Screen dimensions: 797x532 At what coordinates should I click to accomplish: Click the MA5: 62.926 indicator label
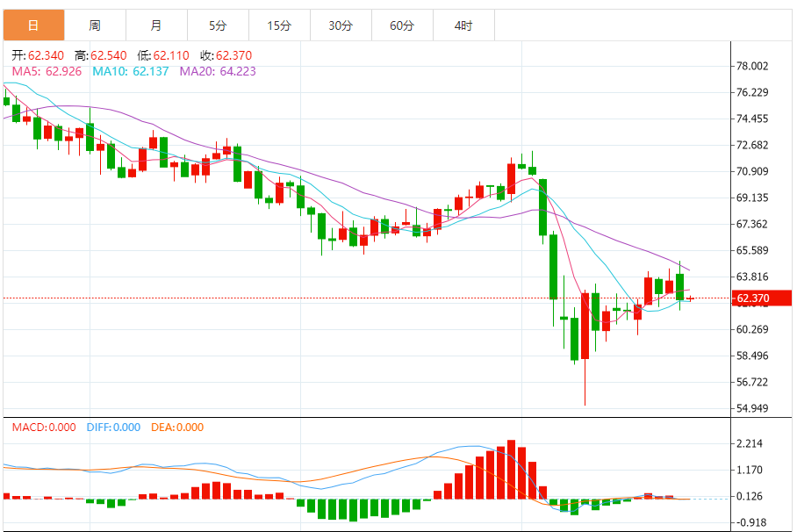point(47,71)
